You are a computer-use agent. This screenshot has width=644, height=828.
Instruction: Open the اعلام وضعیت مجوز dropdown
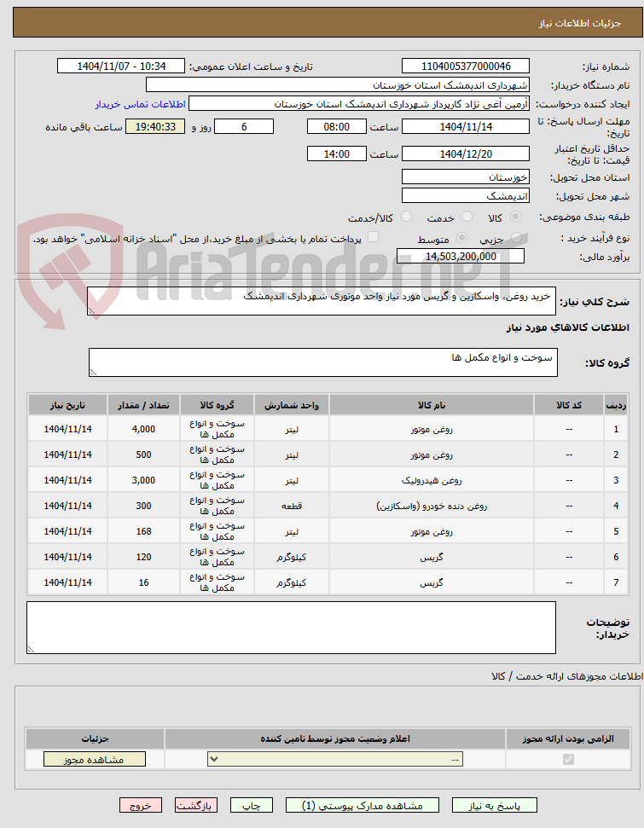[x=335, y=759]
